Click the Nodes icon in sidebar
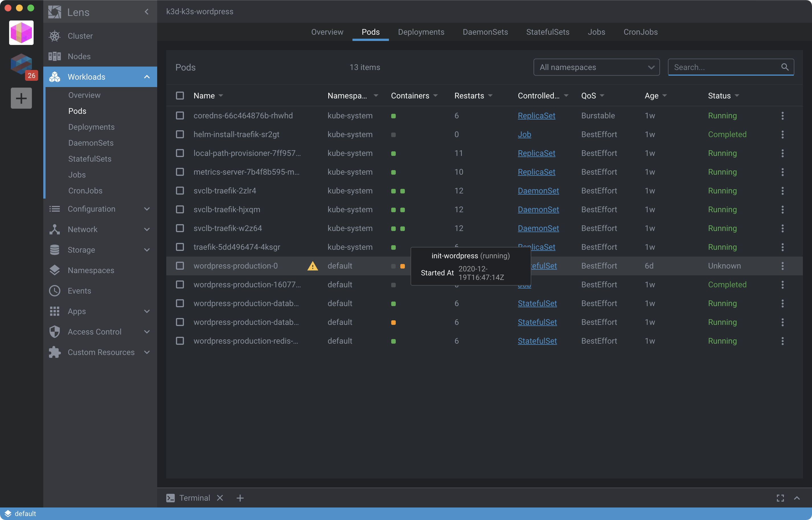Viewport: 812px width, 520px height. (54, 56)
